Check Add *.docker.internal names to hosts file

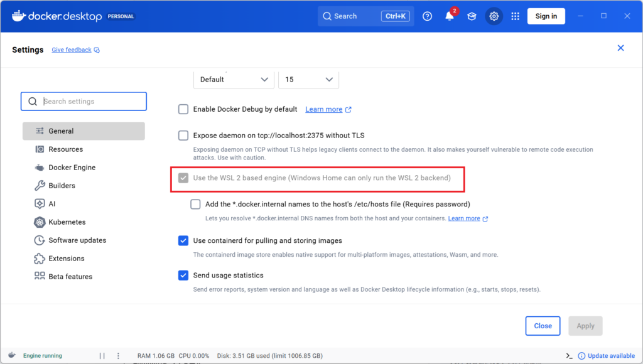point(196,204)
